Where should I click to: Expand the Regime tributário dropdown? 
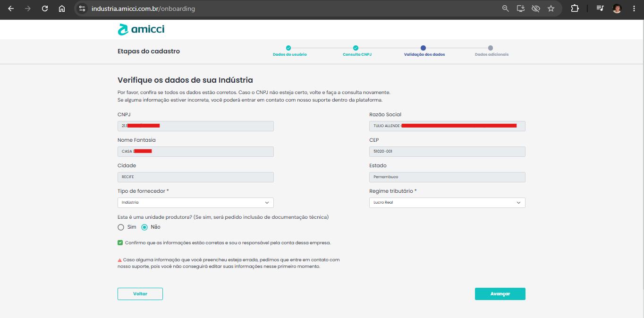click(x=447, y=203)
